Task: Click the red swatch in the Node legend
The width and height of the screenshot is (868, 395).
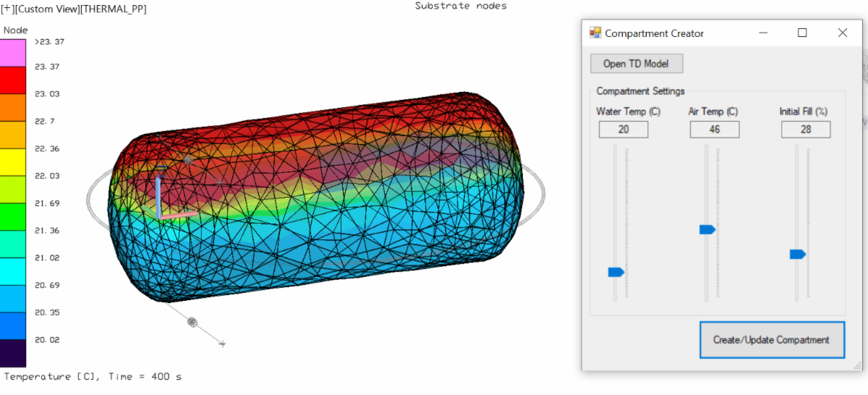Action: click(13, 80)
